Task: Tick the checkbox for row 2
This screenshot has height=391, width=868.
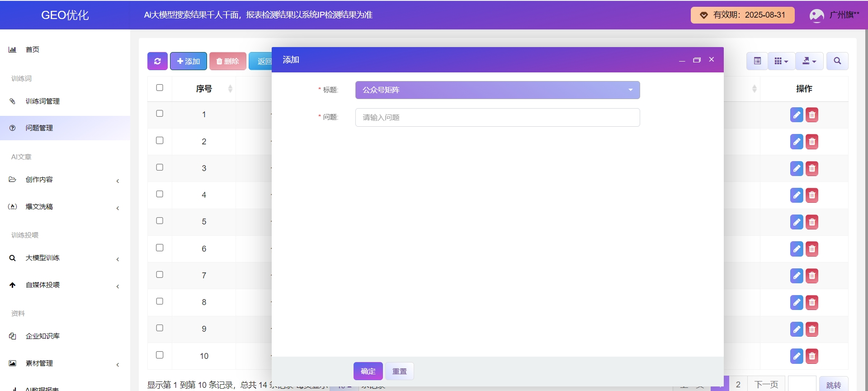Action: pos(160,141)
